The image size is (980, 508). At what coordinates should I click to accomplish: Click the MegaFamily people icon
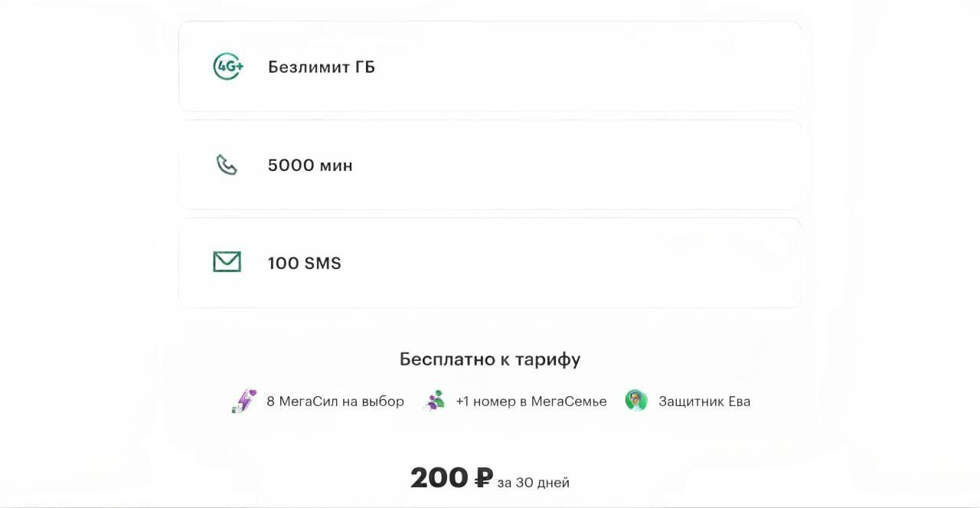pos(434,401)
